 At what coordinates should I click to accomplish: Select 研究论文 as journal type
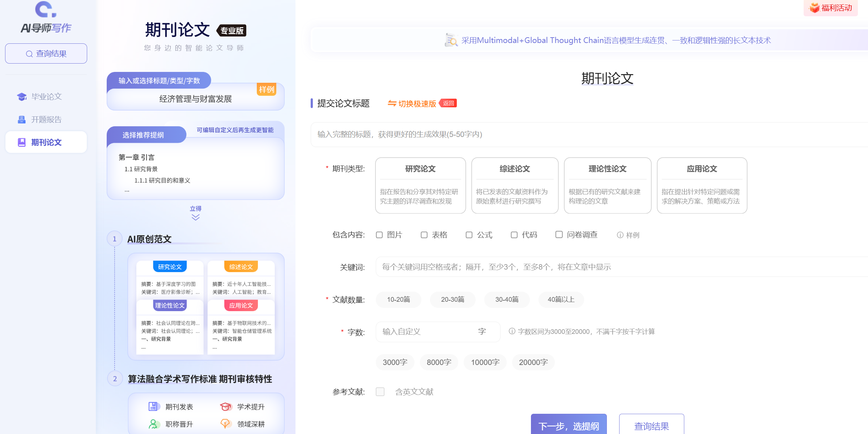(x=420, y=185)
